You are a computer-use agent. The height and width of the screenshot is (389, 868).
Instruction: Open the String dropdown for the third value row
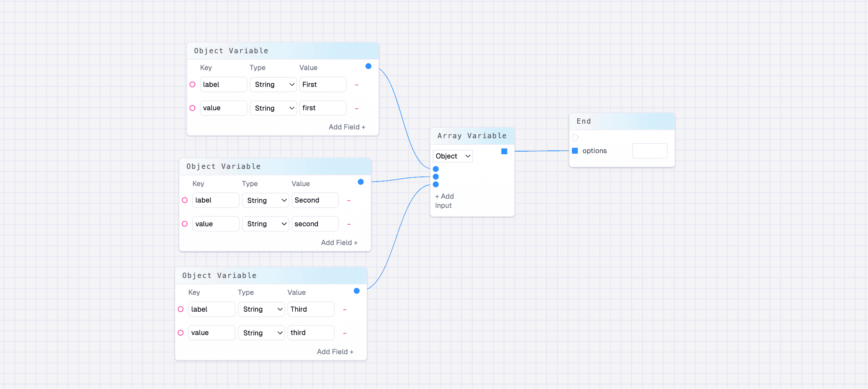coord(261,333)
